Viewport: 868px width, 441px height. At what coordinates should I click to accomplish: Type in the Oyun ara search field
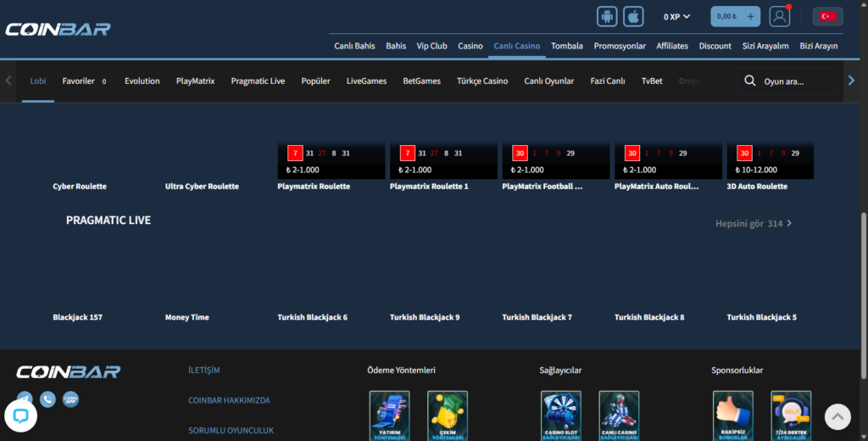point(797,82)
